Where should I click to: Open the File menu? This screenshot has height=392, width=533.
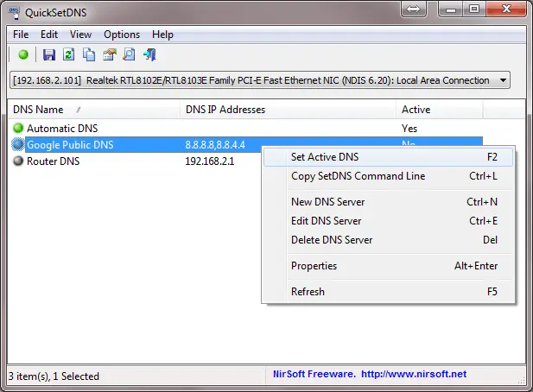point(21,35)
